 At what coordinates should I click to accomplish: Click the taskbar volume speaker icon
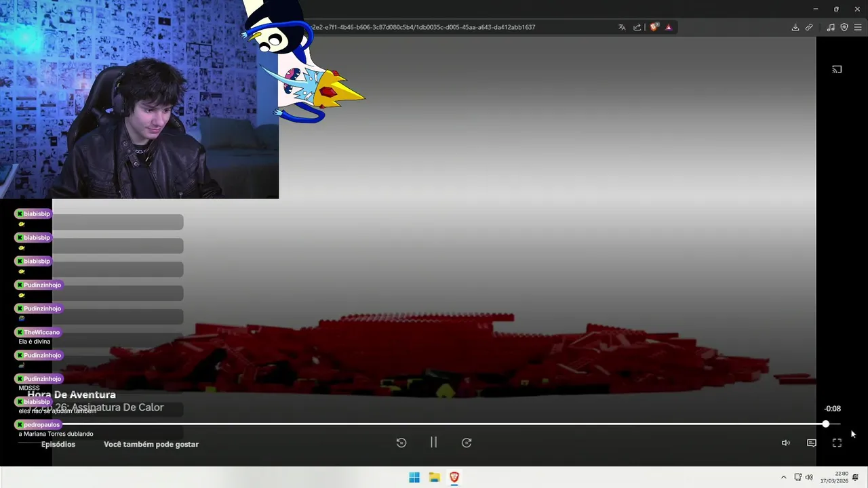(x=809, y=477)
